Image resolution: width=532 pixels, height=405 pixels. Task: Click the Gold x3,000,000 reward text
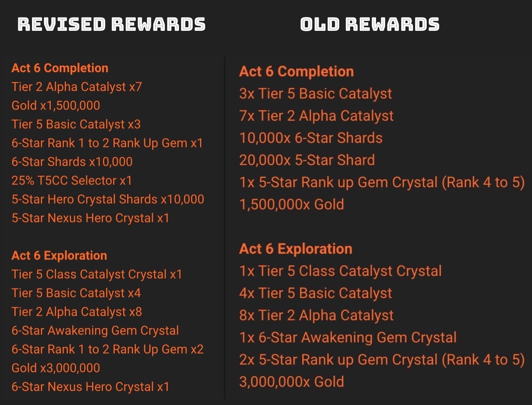[56, 368]
